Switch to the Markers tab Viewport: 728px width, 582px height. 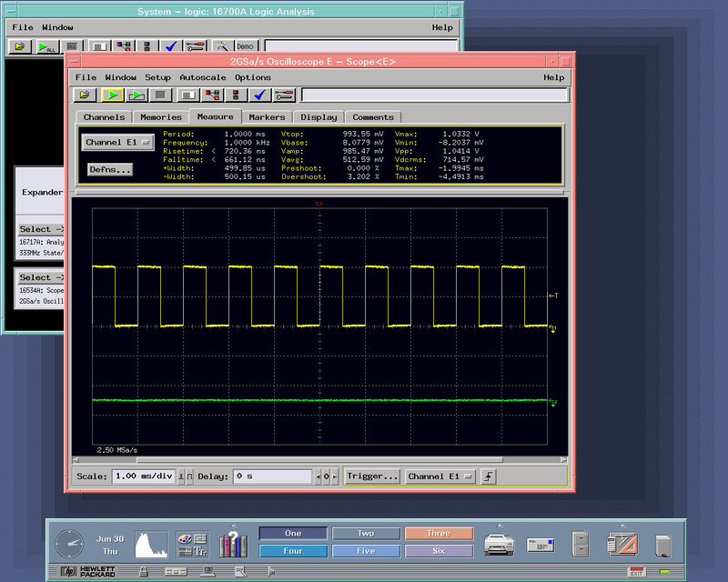click(x=267, y=117)
